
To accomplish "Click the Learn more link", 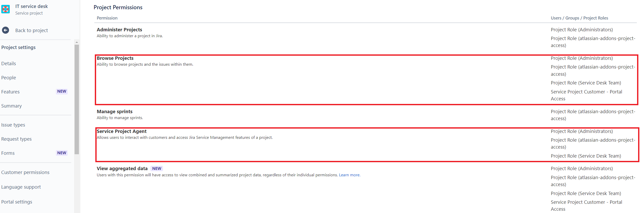I will pyautogui.click(x=350, y=175).
